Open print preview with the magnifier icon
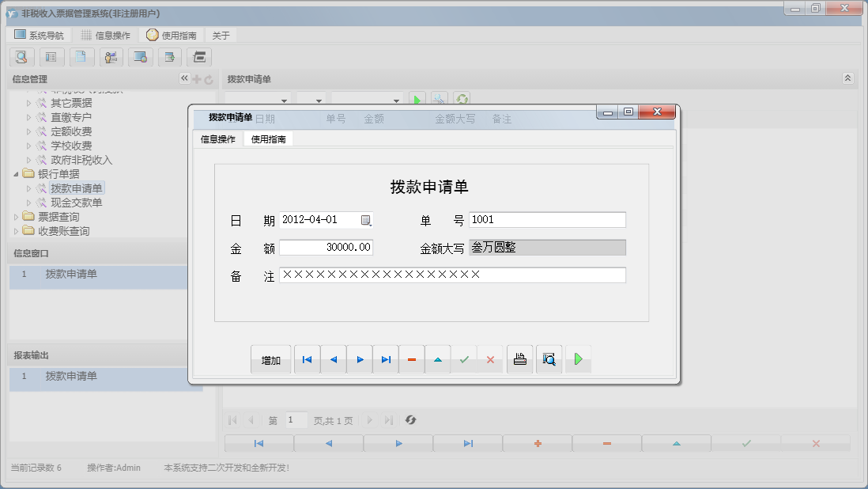This screenshot has width=868, height=489. click(x=548, y=359)
